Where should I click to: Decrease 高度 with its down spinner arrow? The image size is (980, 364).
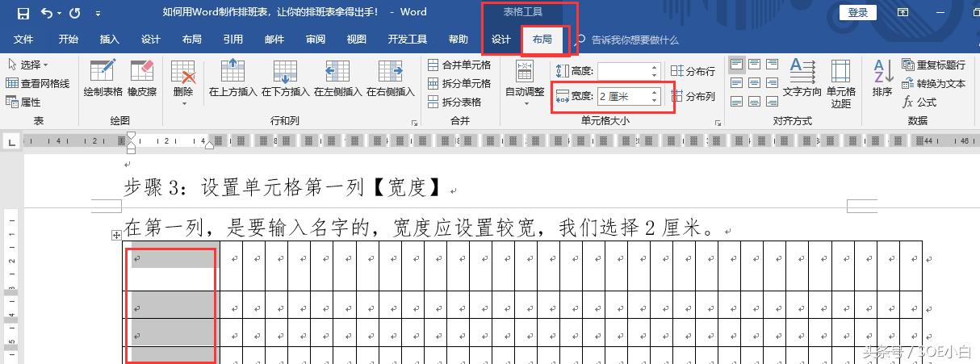point(654,76)
